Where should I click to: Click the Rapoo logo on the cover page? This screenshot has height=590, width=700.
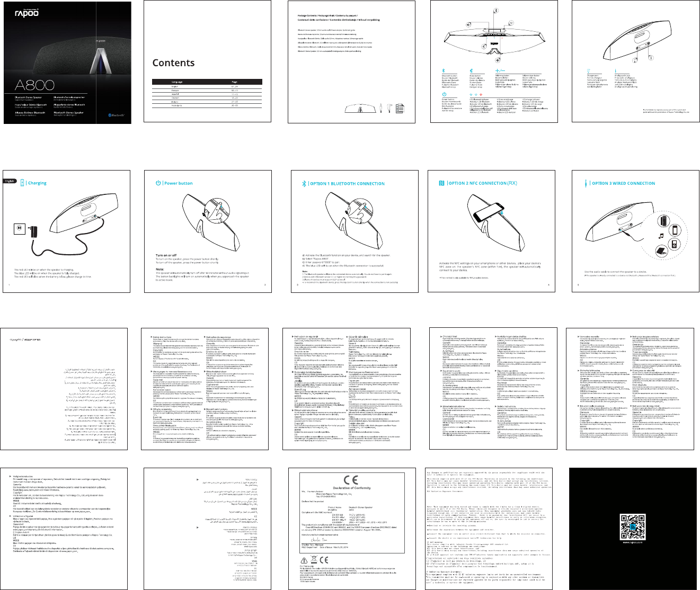26,13
